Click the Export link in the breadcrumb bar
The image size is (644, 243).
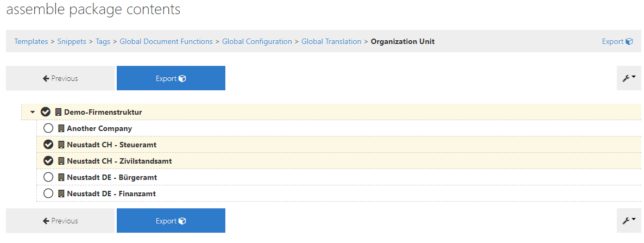617,41
